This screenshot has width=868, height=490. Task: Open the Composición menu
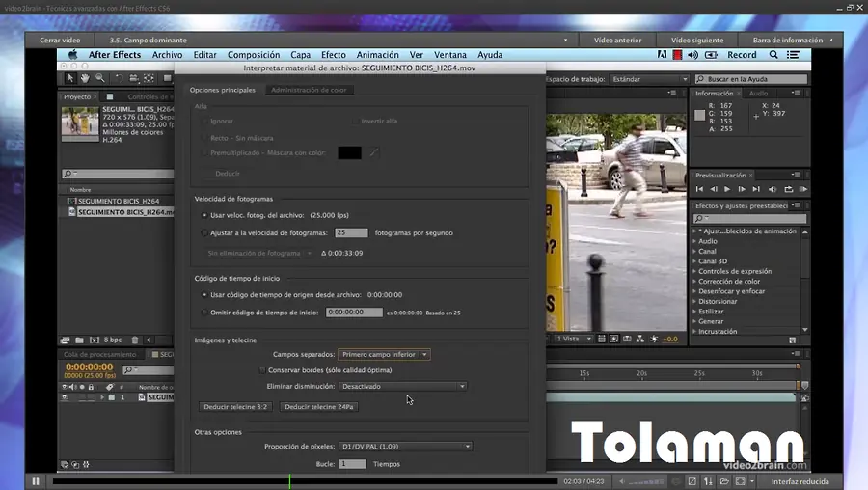click(253, 55)
